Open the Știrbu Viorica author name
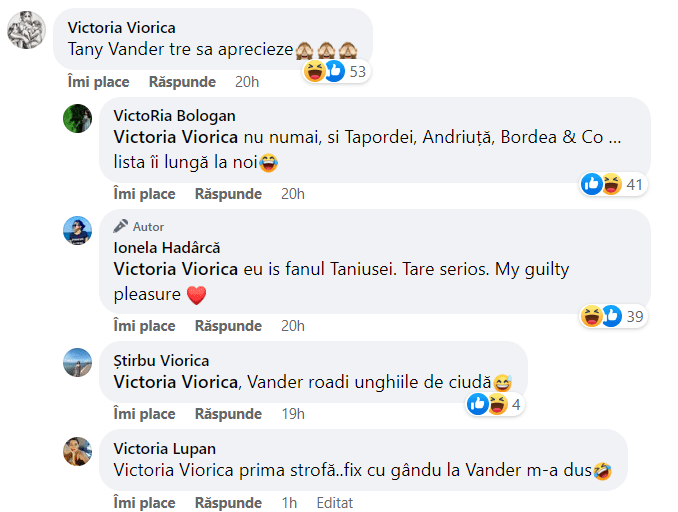 click(161, 361)
